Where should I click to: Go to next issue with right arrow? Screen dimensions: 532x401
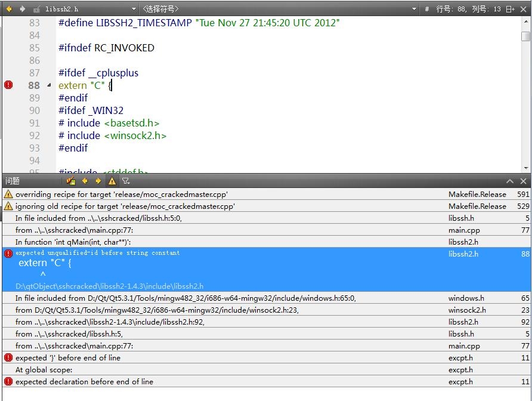click(x=98, y=181)
